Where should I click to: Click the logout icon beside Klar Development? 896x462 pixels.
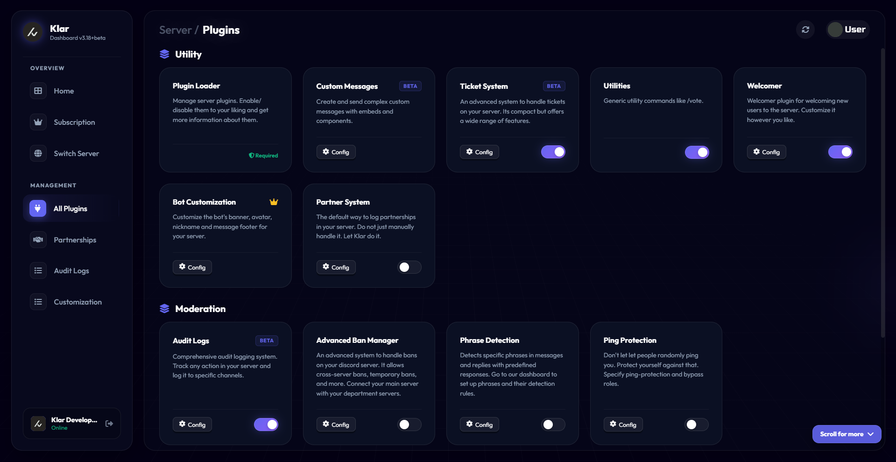(109, 424)
